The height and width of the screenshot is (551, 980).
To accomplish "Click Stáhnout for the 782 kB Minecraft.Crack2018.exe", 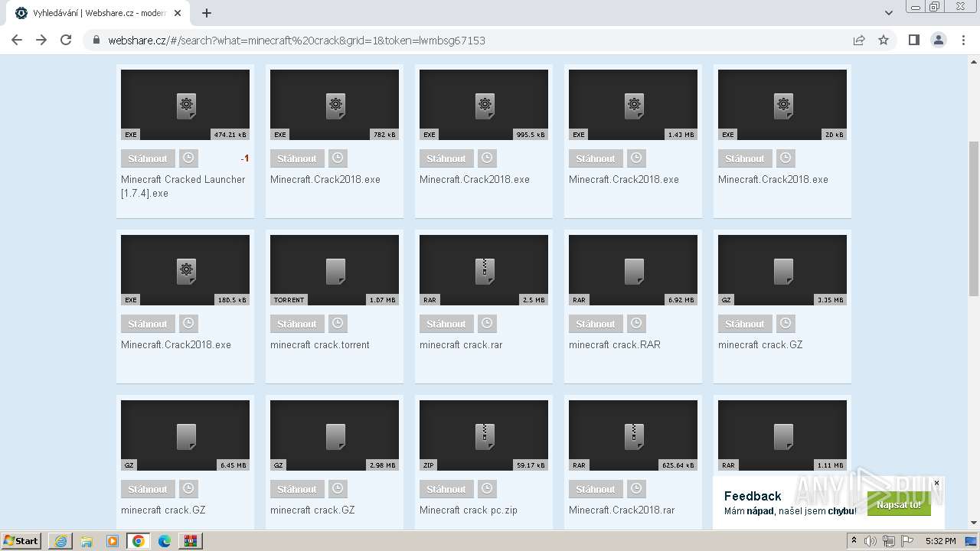I will pyautogui.click(x=297, y=158).
